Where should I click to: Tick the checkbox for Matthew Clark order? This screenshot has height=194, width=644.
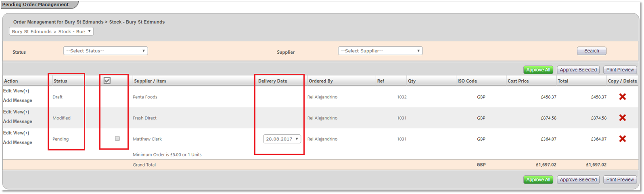117,139
